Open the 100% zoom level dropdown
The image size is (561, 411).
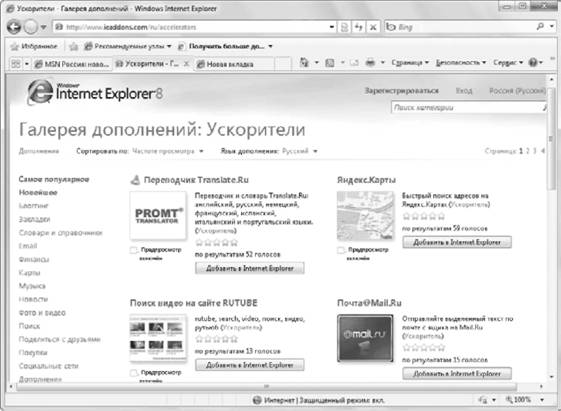[542, 400]
